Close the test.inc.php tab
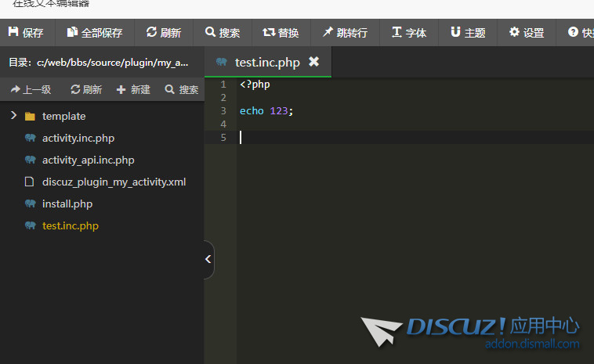Image resolution: width=594 pixels, height=364 pixels. tap(313, 62)
